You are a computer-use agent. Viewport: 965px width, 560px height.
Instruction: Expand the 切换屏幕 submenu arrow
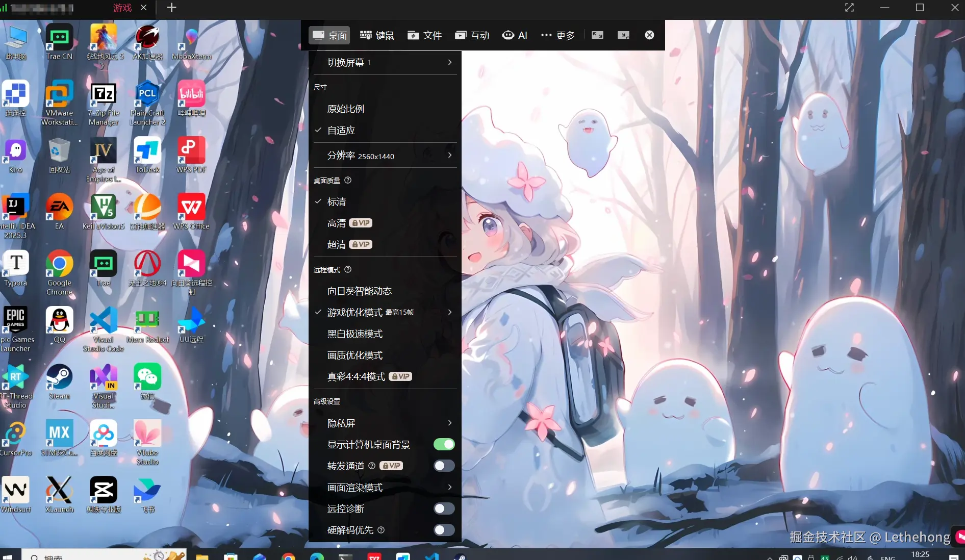click(x=449, y=62)
